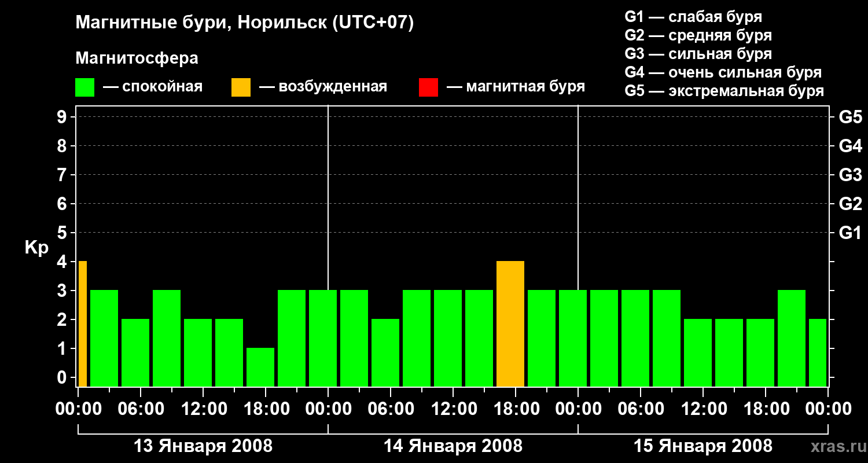Click the '18:00' time label for 14 Января

(516, 409)
